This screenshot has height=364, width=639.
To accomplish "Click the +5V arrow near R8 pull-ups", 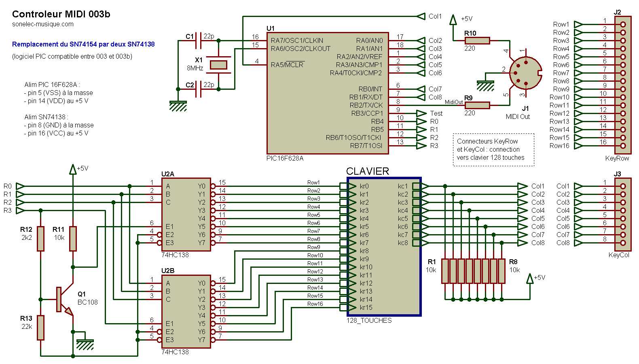I will 530,279.
